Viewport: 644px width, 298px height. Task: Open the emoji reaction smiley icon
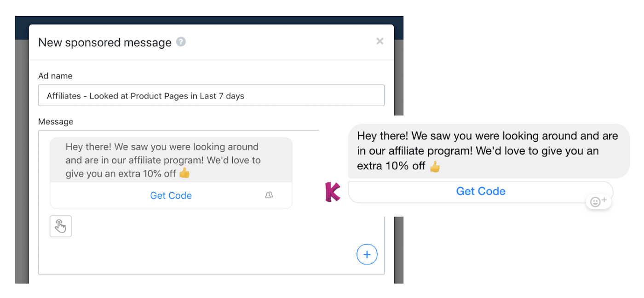click(x=598, y=201)
